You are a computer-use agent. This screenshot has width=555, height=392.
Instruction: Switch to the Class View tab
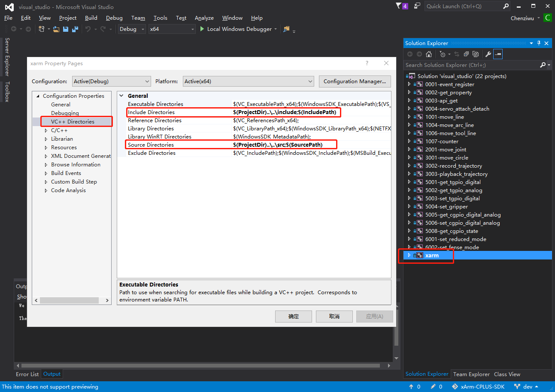pyautogui.click(x=507, y=374)
